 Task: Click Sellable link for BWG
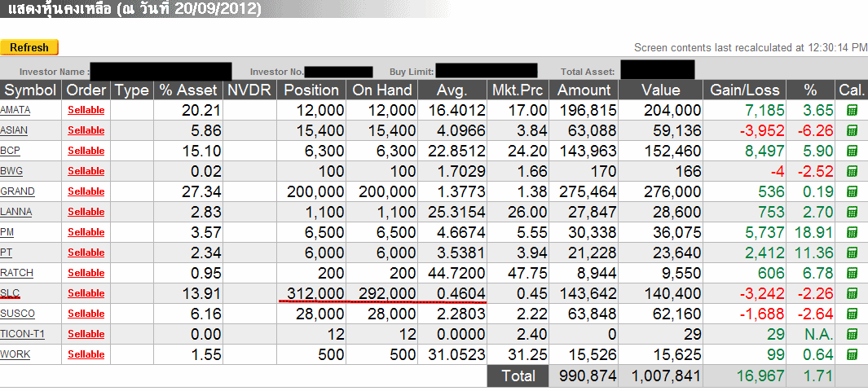point(86,171)
